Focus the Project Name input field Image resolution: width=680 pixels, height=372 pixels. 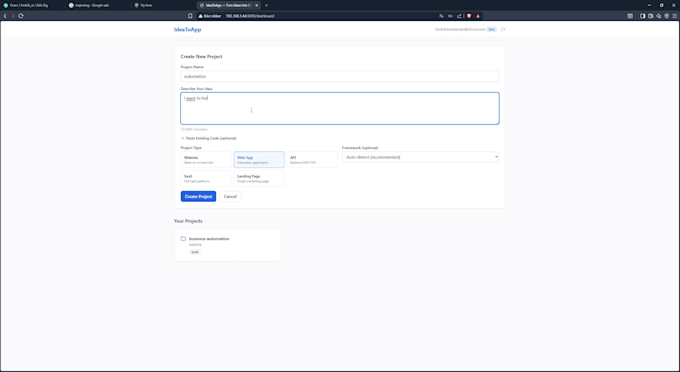(340, 76)
